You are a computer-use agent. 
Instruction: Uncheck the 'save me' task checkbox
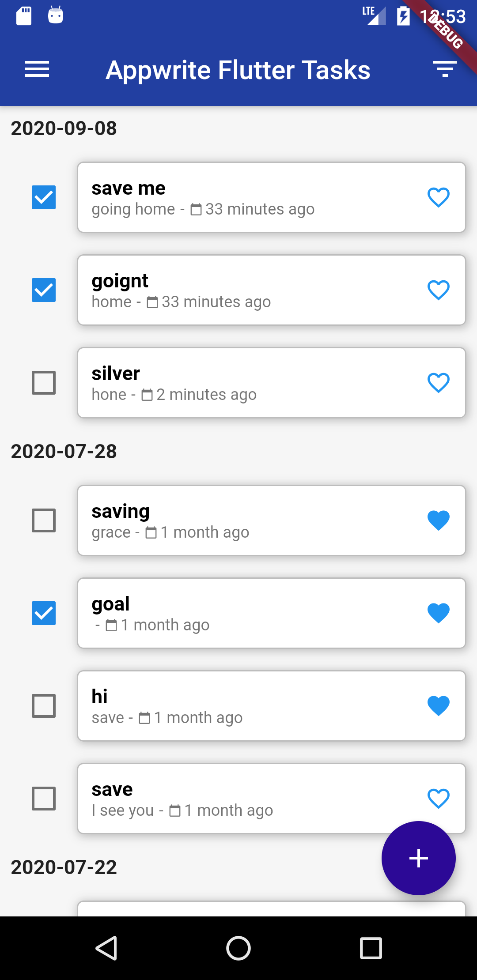click(44, 197)
